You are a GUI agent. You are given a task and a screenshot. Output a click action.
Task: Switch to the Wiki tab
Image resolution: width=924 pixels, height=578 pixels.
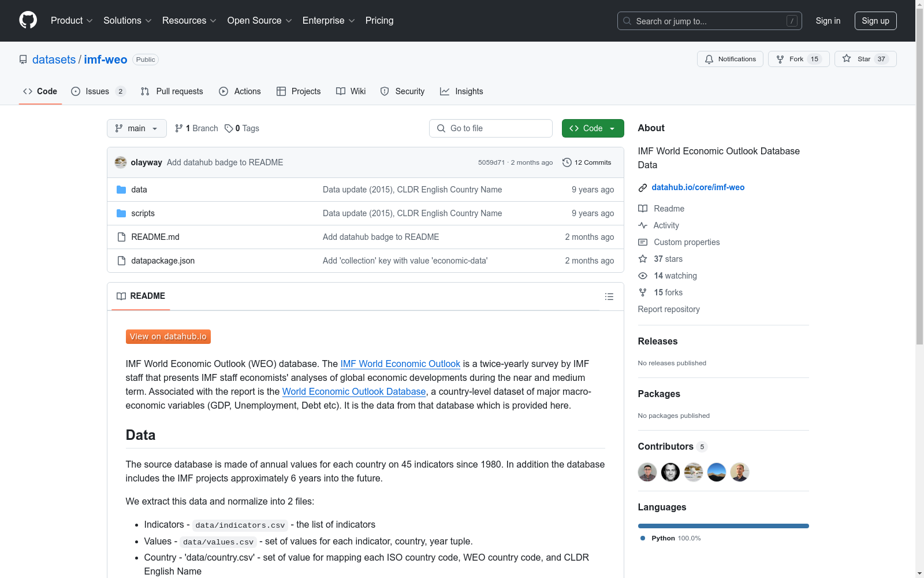pos(351,91)
